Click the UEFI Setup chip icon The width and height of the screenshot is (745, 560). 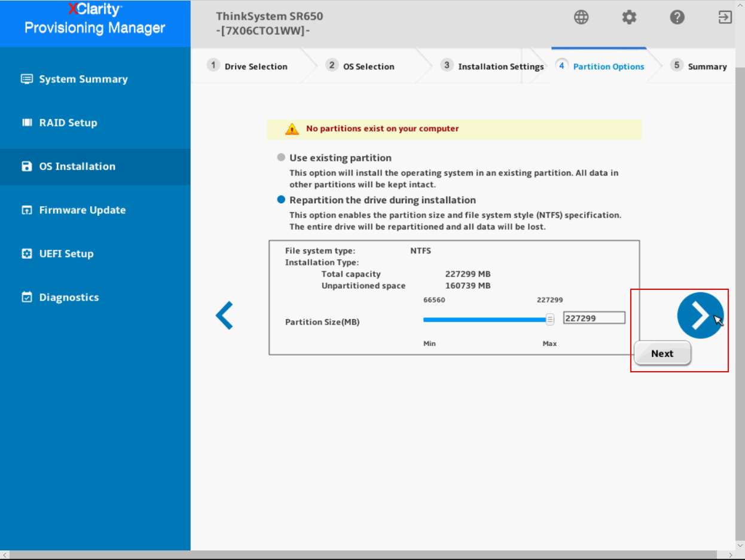point(26,253)
